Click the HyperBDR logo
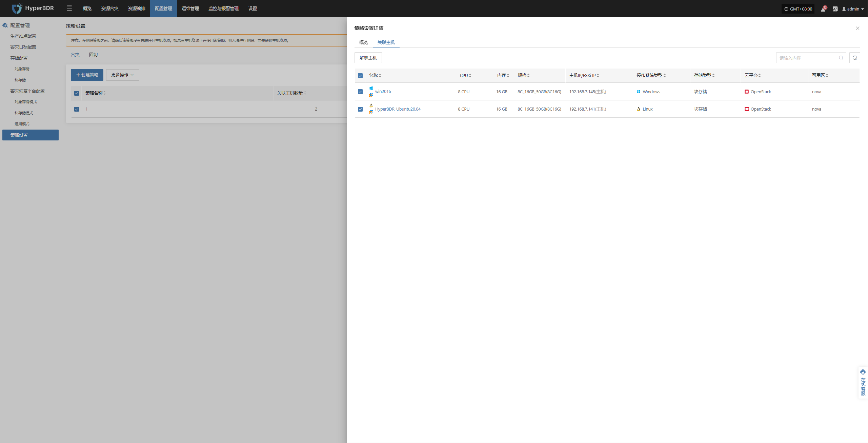 [x=33, y=8]
